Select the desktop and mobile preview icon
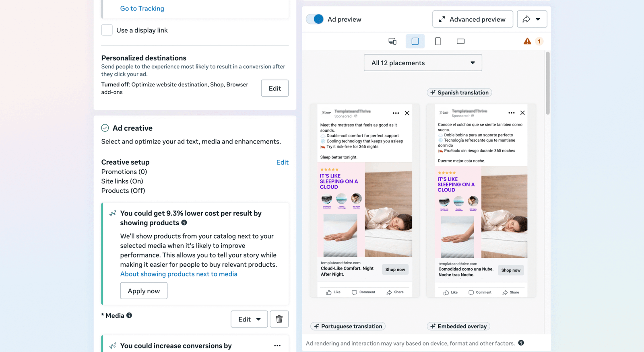The height and width of the screenshot is (352, 644). pos(392,41)
